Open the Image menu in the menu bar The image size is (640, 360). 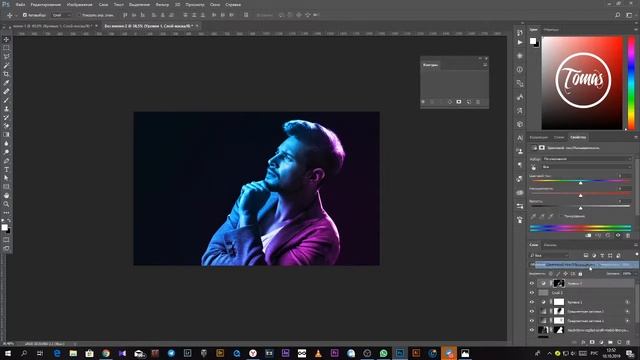tap(80, 4)
